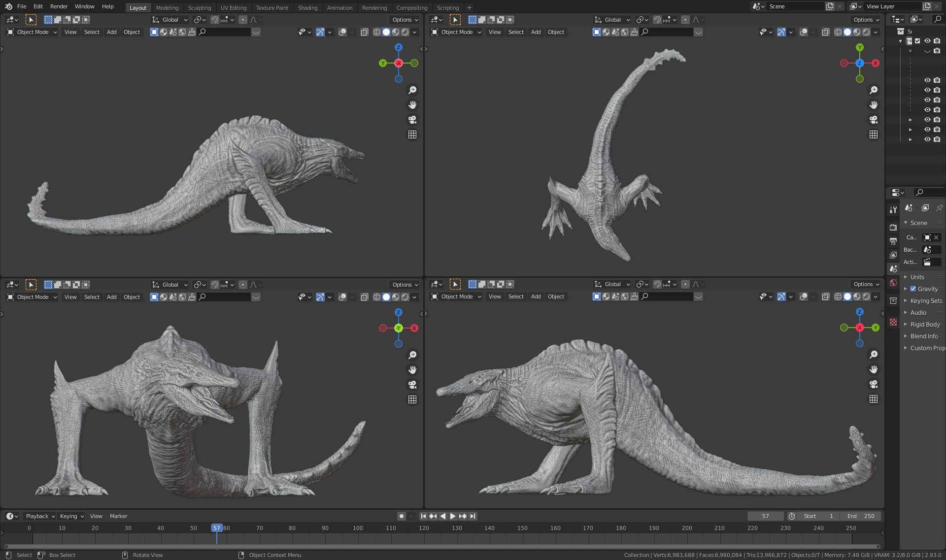
Task: Uncheck the Gravity checkbox
Action: [x=913, y=289]
